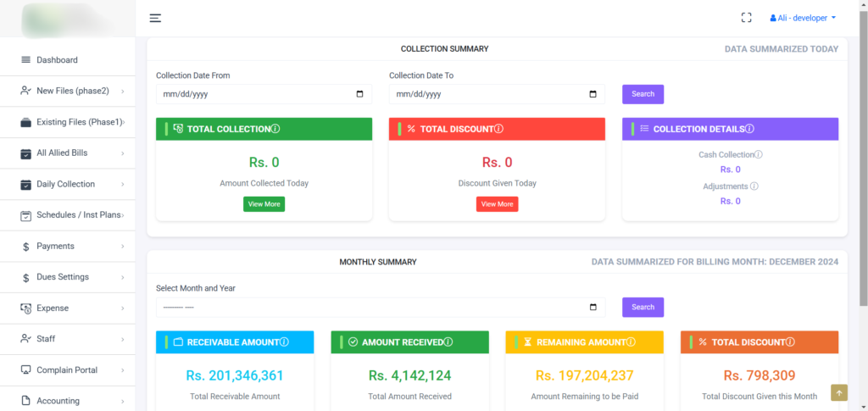Click the page vertical scrollbar
This screenshot has height=411, width=868.
pyautogui.click(x=863, y=169)
